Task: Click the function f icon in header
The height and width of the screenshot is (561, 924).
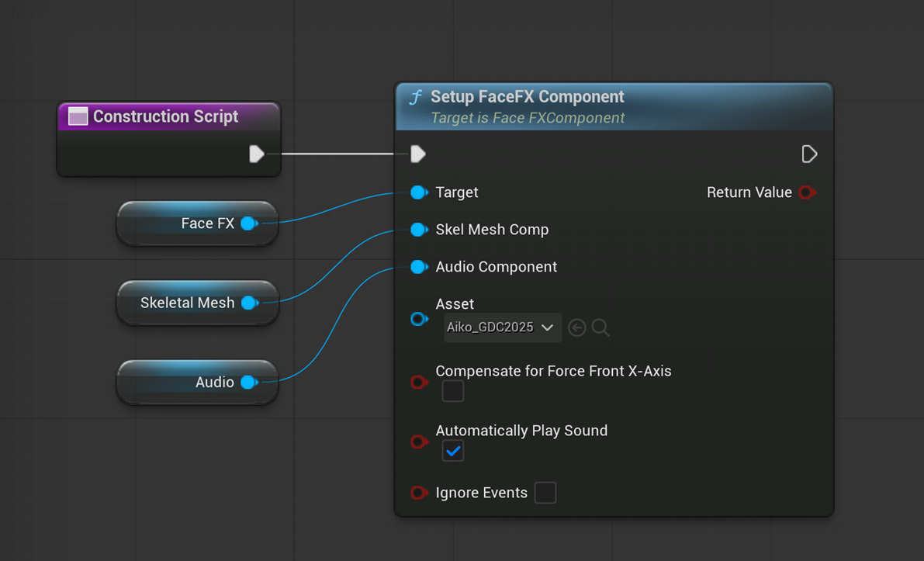Action: [415, 97]
